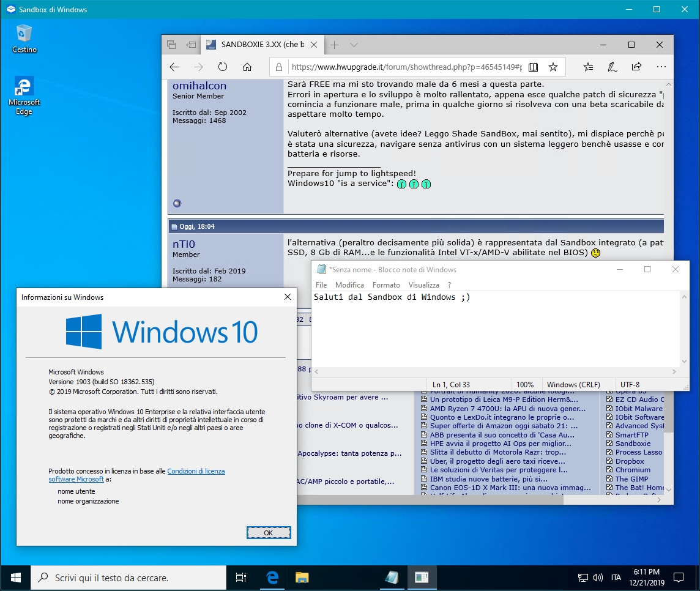
Task: Expand the tab preview chevron in Edge
Action: pos(354,45)
